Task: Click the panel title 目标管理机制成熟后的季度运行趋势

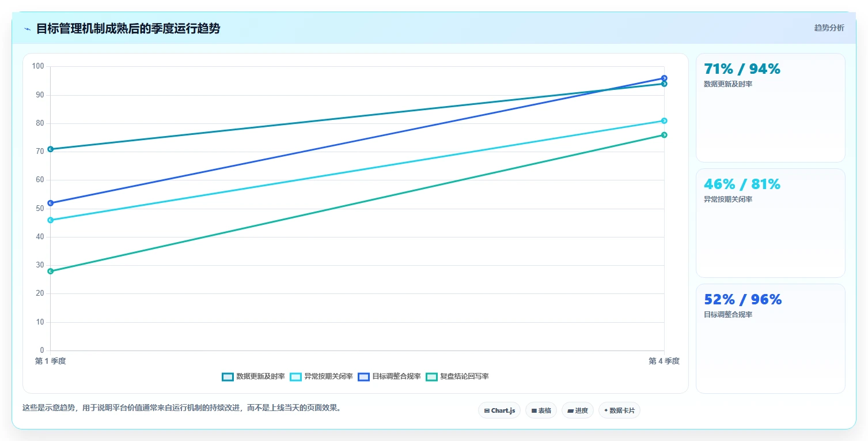Action: click(x=128, y=29)
